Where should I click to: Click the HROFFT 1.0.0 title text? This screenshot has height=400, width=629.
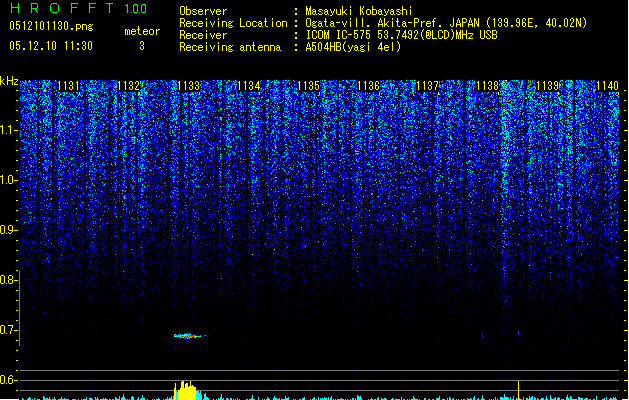(x=78, y=8)
